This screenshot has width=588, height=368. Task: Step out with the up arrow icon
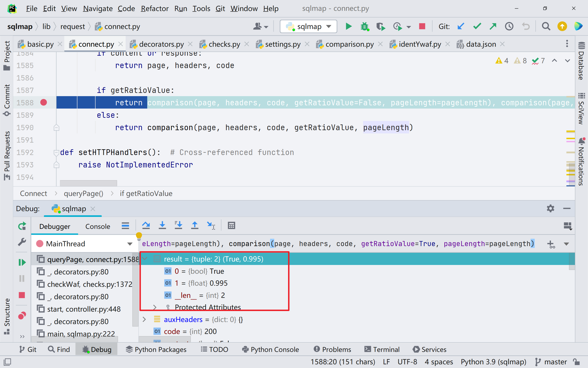(x=195, y=226)
